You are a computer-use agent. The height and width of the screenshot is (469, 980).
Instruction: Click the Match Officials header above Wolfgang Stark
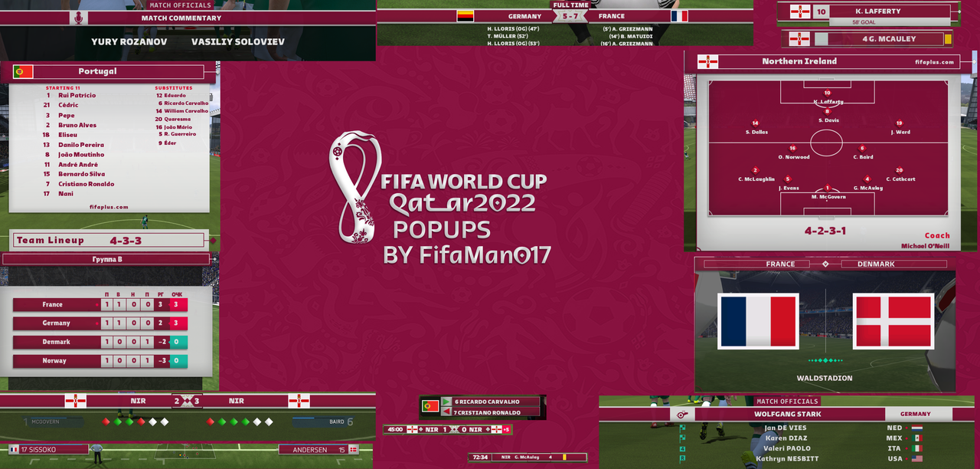[x=787, y=402]
